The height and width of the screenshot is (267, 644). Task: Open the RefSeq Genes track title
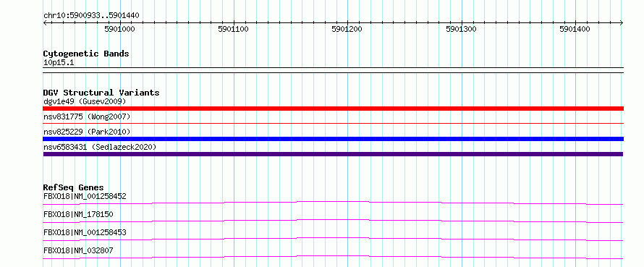pyautogui.click(x=74, y=187)
